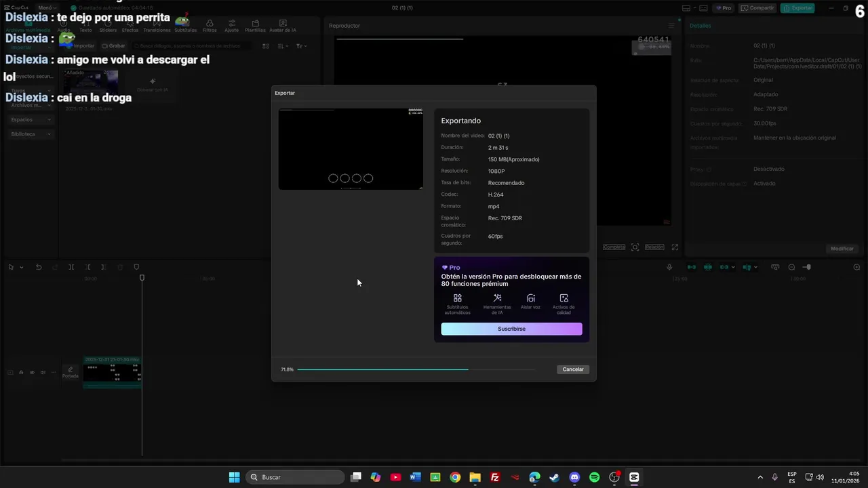Open the Windows Start menu
Image resolution: width=868 pixels, height=488 pixels.
234,477
